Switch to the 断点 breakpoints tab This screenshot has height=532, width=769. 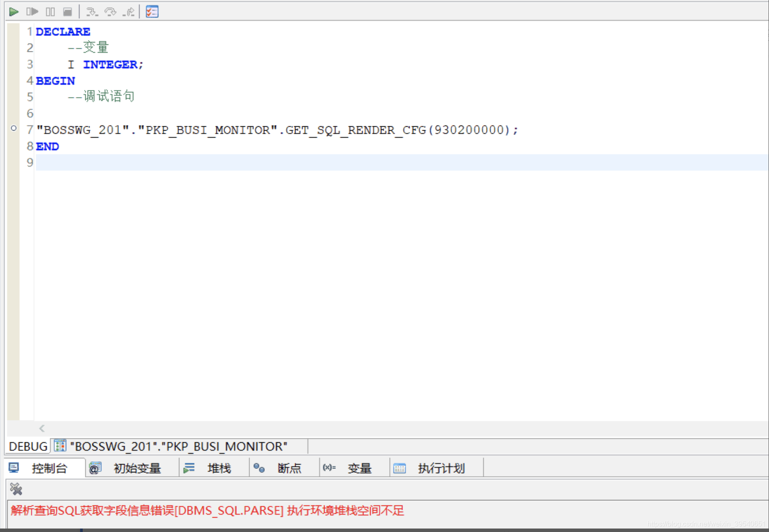click(x=284, y=468)
